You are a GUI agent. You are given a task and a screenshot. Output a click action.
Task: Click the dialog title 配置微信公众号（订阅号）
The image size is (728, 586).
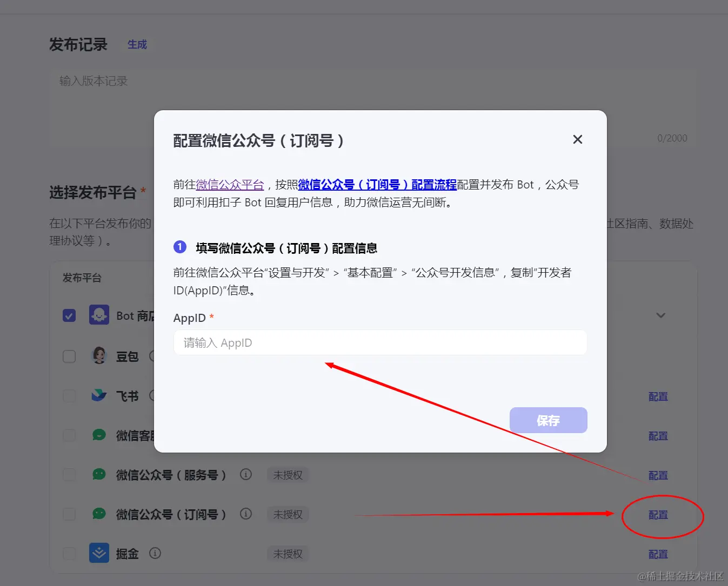point(258,140)
